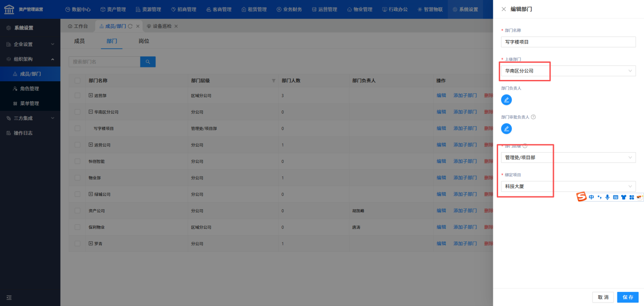Click 添加子部门 for 资产公司 row
The width and height of the screenshot is (644, 306).
[465, 211]
